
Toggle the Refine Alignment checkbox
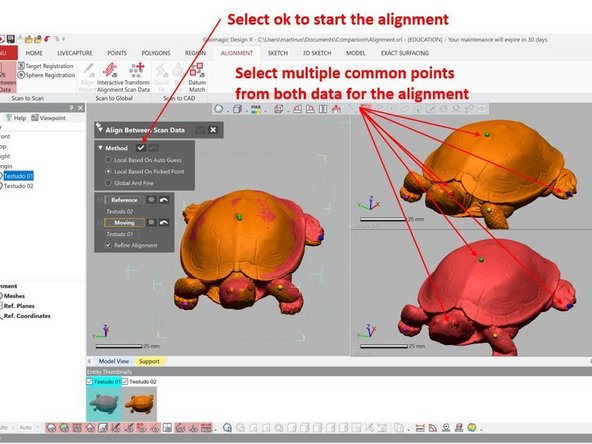pyautogui.click(x=108, y=245)
